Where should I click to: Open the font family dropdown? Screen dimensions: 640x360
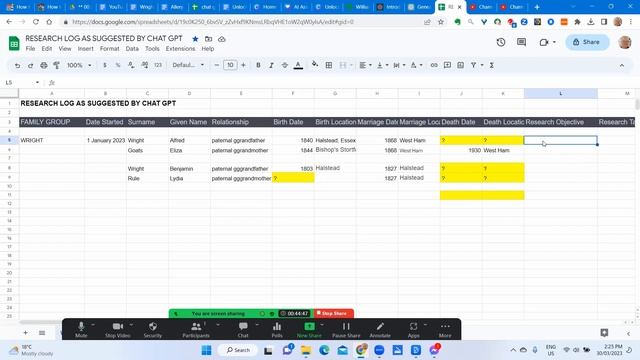pyautogui.click(x=188, y=65)
